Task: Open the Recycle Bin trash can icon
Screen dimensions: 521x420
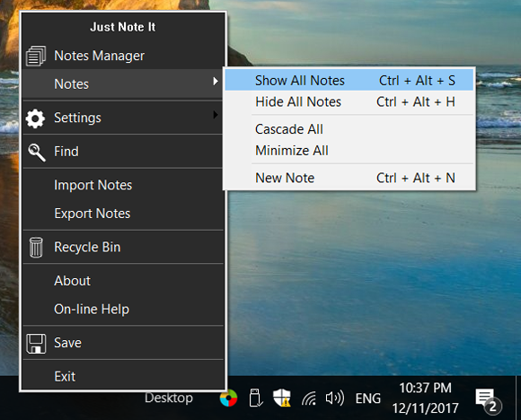Action: coord(36,248)
